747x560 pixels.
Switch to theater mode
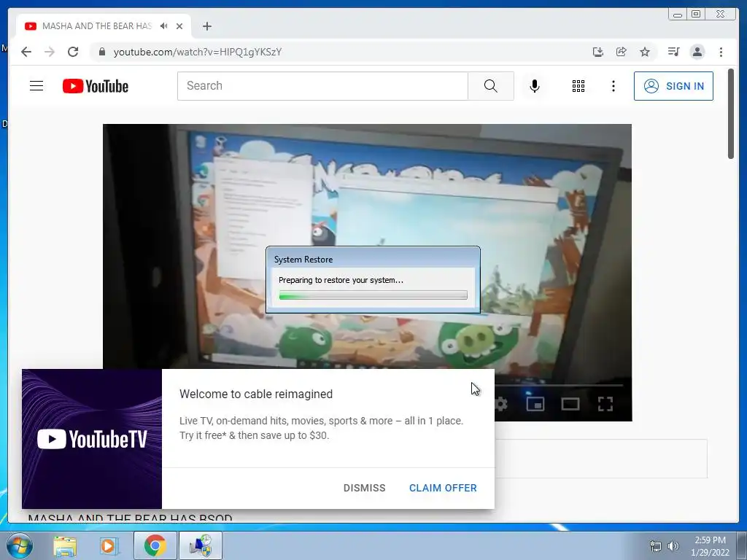570,404
